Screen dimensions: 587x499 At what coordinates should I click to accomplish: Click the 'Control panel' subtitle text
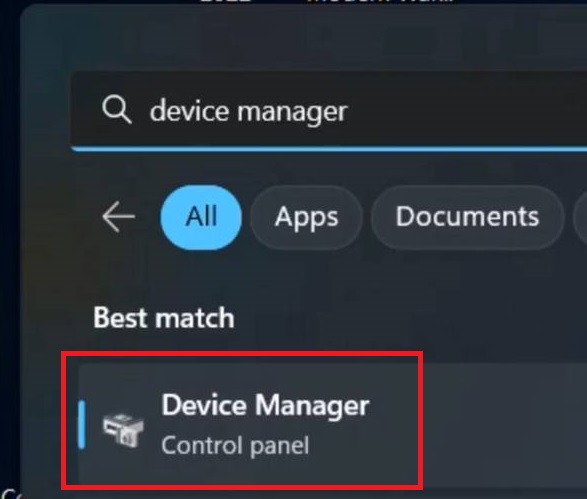click(x=235, y=446)
